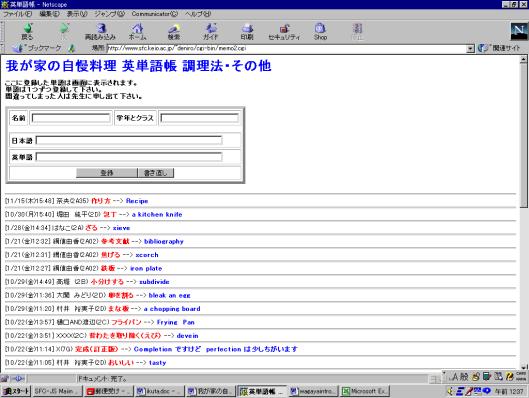Click the vertical scrollbar up arrow

523,59
